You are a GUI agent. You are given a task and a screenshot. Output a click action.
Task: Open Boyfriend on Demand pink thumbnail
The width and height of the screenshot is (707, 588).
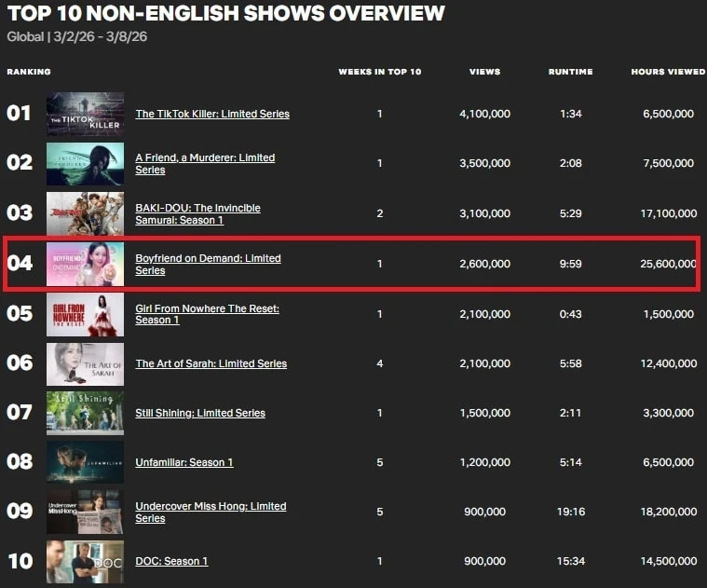tap(85, 264)
